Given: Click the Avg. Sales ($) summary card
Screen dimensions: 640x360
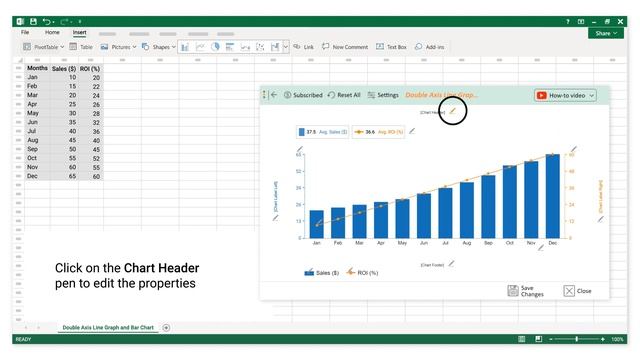Looking at the screenshot, I should pyautogui.click(x=322, y=132).
